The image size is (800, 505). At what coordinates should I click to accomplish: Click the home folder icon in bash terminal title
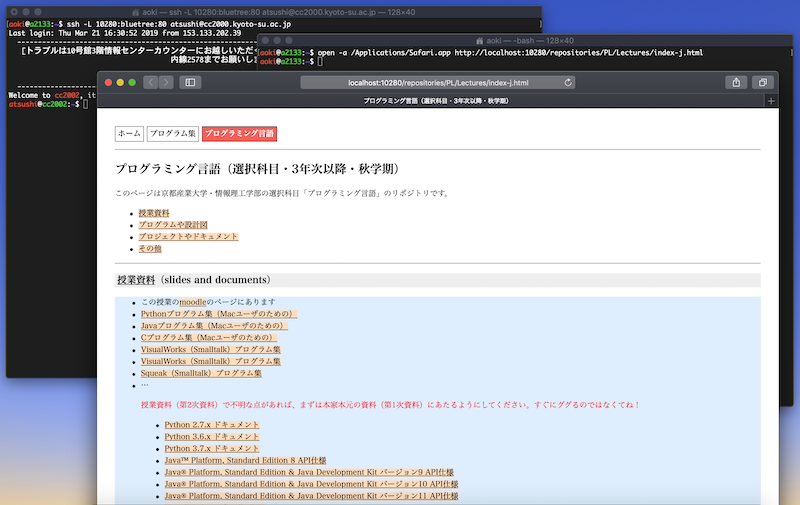pos(480,41)
